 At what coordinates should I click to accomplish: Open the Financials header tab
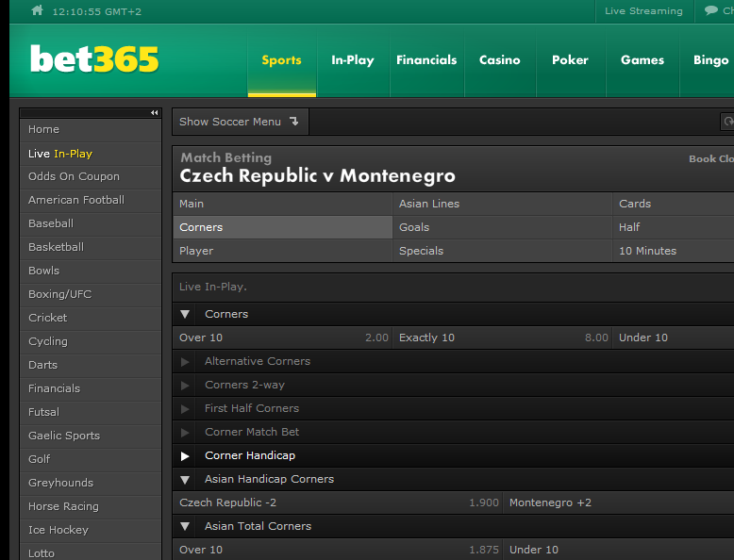point(426,60)
